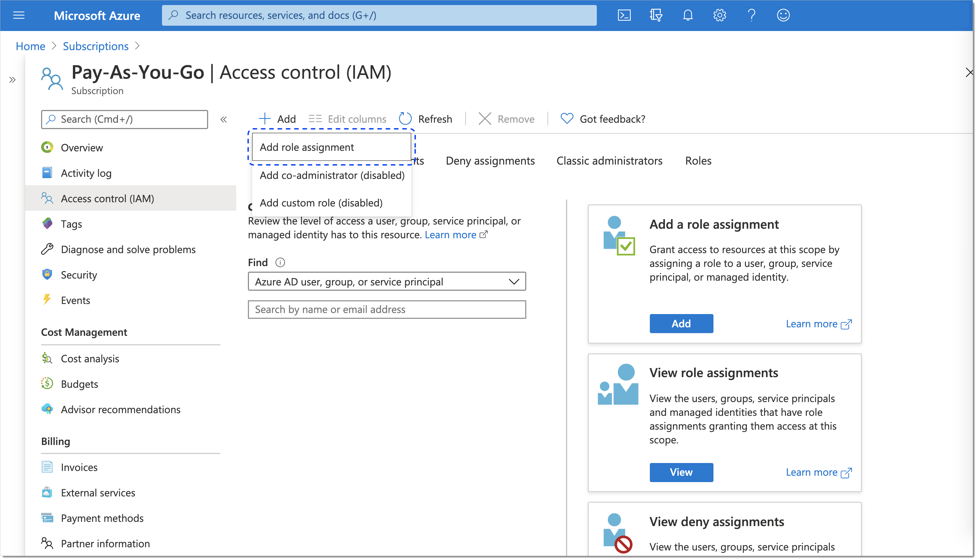
Task: Open Overview in resource menu
Action: 131,148
